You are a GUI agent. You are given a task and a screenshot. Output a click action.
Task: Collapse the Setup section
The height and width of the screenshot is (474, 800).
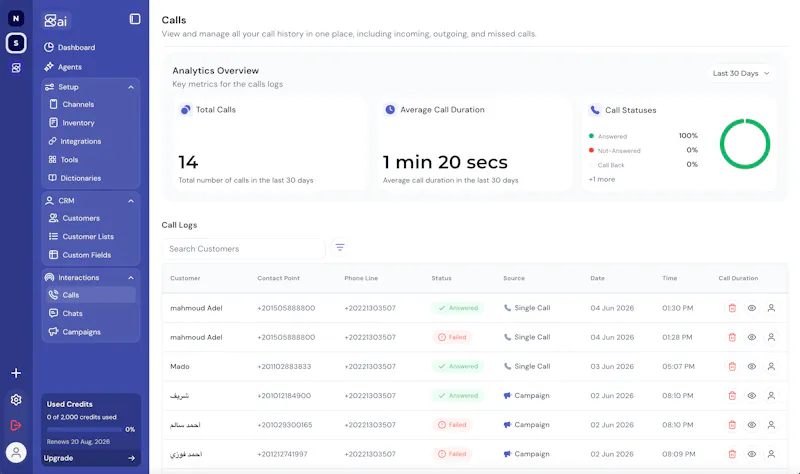[131, 87]
